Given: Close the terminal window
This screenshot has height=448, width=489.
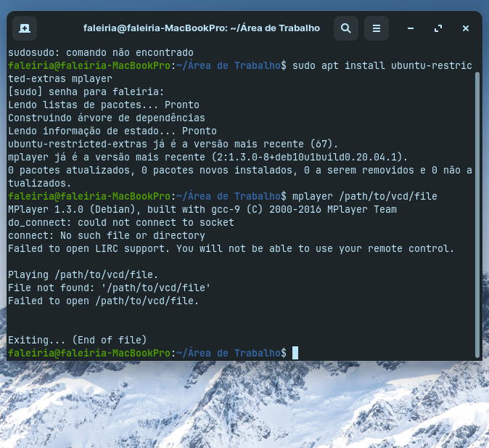Looking at the screenshot, I should (466, 28).
